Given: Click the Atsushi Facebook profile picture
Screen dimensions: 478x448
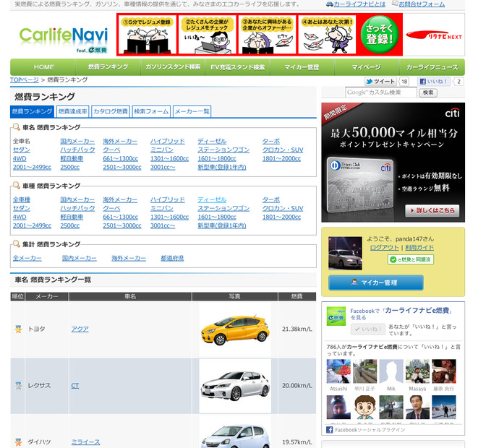Looking at the screenshot, I should 338,371.
